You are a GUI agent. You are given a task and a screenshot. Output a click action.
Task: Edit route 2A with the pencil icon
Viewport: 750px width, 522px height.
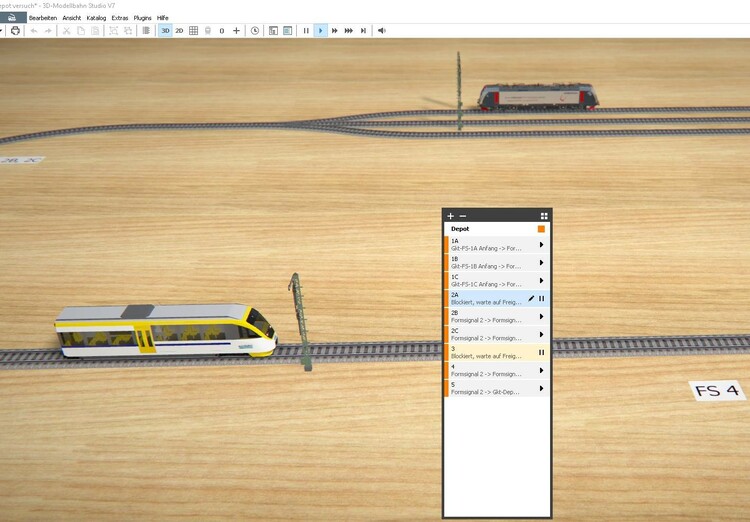(531, 298)
